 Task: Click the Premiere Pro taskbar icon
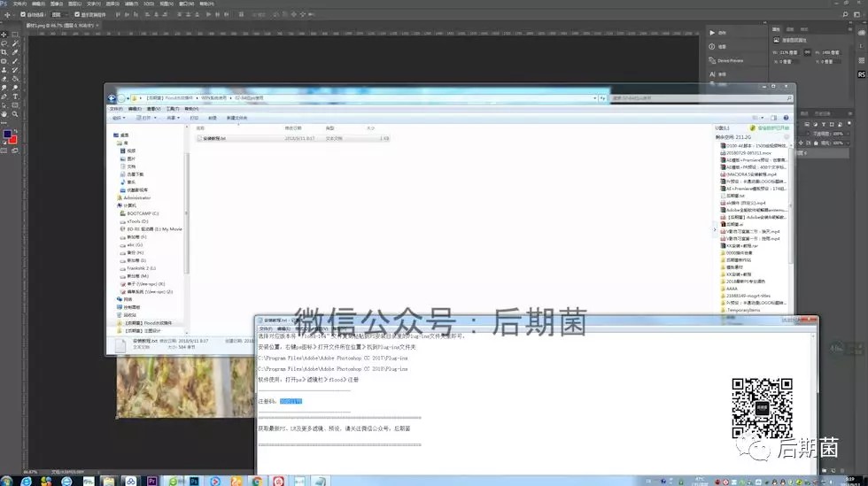click(x=151, y=481)
